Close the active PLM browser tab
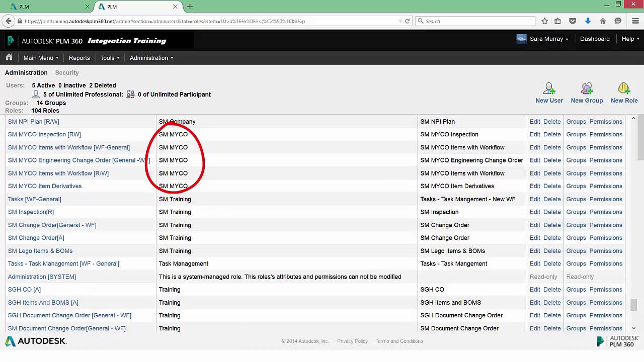 click(x=175, y=7)
